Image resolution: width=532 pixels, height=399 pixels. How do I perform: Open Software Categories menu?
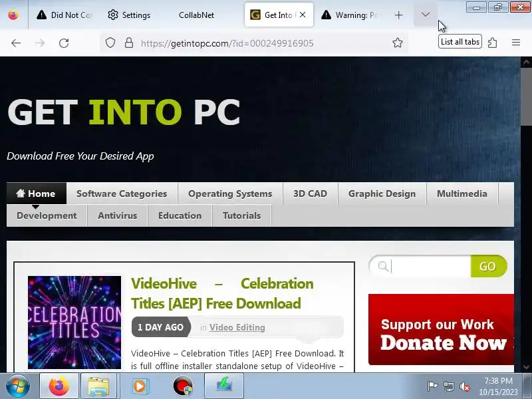click(122, 194)
